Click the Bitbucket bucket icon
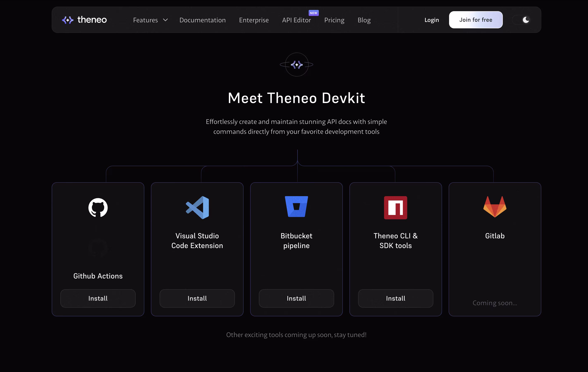The image size is (588, 372). click(296, 206)
